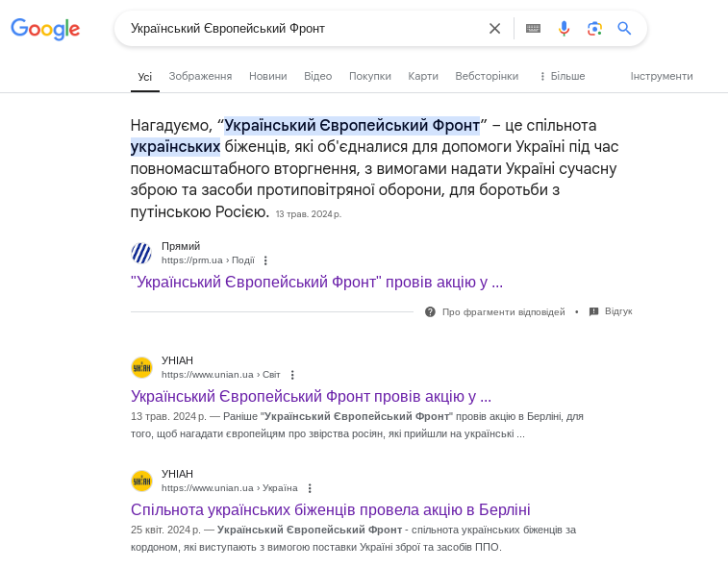The height and width of the screenshot is (568, 728).
Task: Click the Прямий site favicon
Action: [141, 253]
